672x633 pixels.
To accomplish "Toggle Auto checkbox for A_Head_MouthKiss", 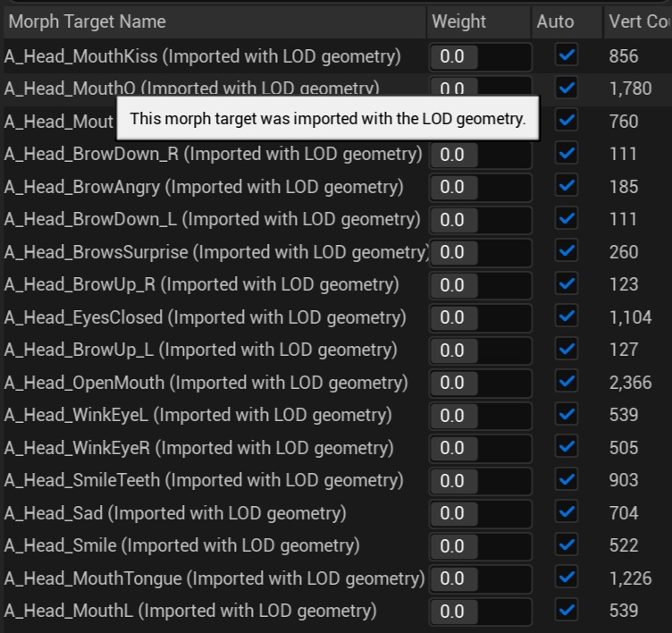I will (x=567, y=56).
